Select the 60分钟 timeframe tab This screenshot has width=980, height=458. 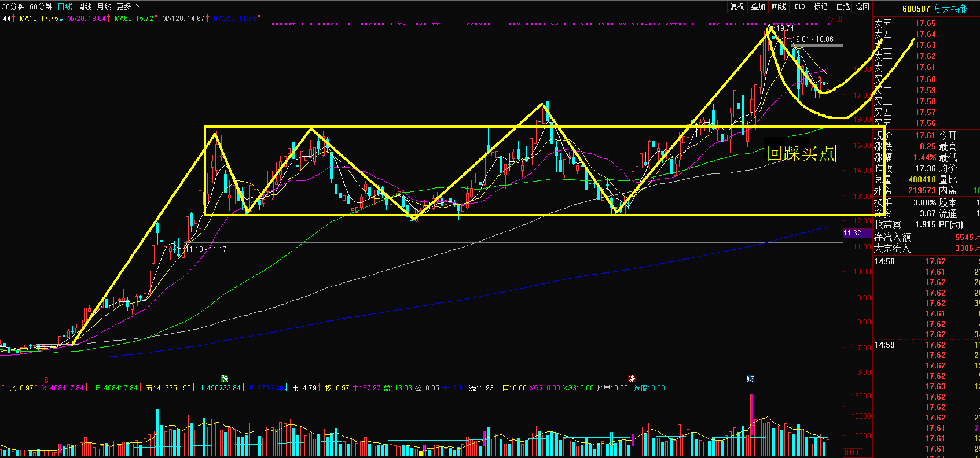41,6
